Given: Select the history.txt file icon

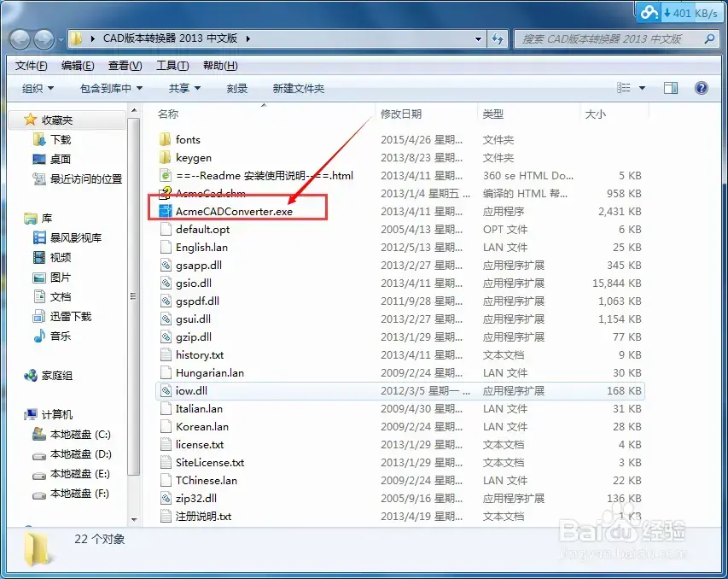Looking at the screenshot, I should pyautogui.click(x=166, y=354).
